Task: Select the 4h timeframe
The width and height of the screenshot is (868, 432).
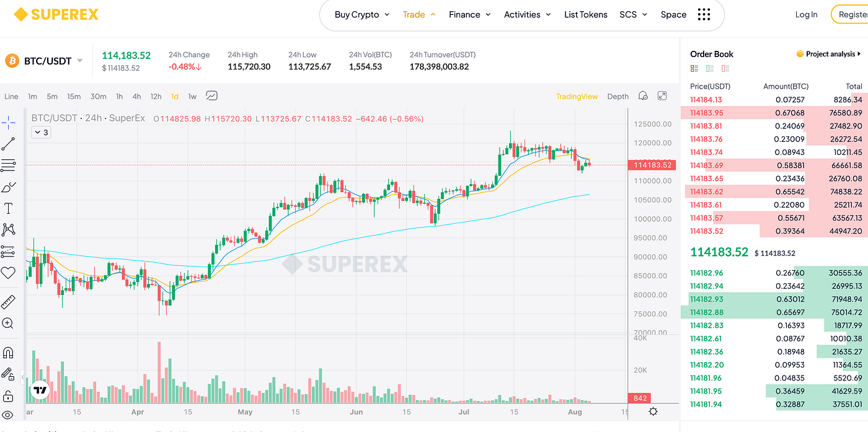Action: pyautogui.click(x=136, y=96)
